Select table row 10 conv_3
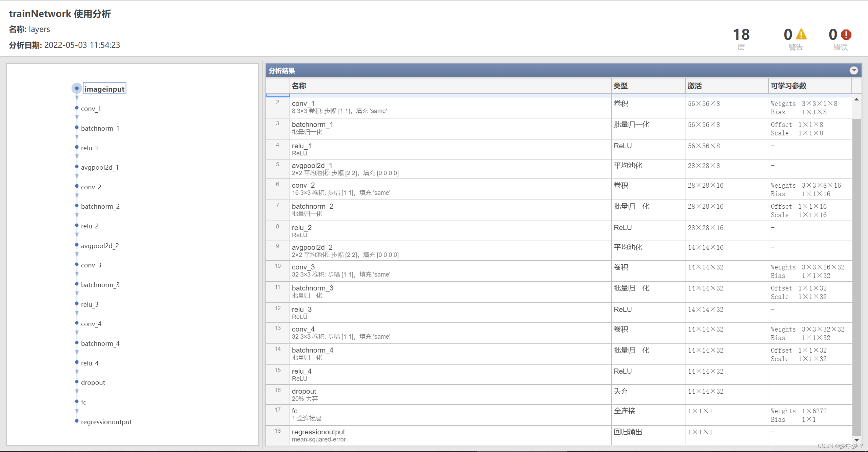The image size is (868, 452). point(559,271)
